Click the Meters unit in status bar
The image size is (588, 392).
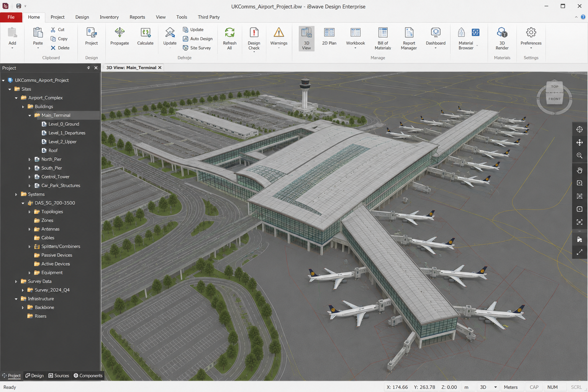(511, 387)
